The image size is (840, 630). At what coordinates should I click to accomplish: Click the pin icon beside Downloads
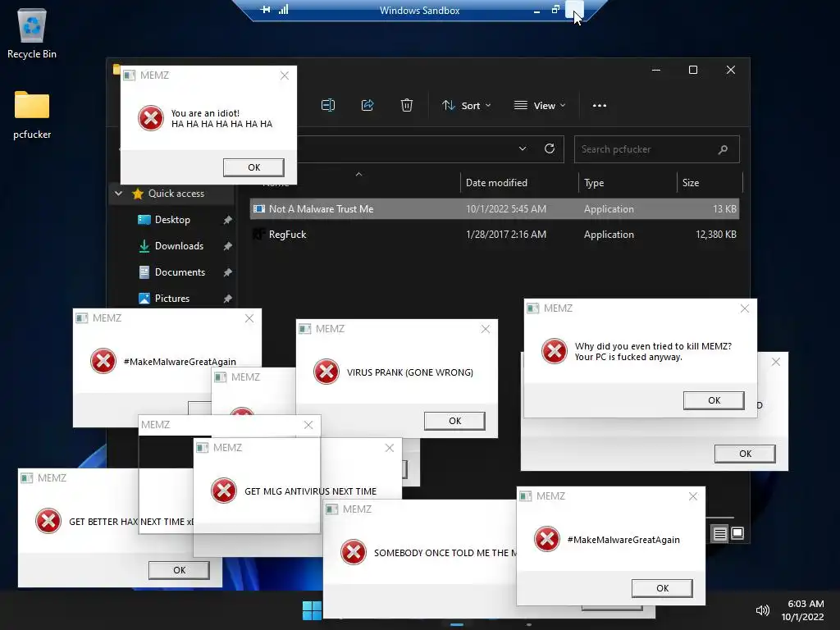[228, 246]
